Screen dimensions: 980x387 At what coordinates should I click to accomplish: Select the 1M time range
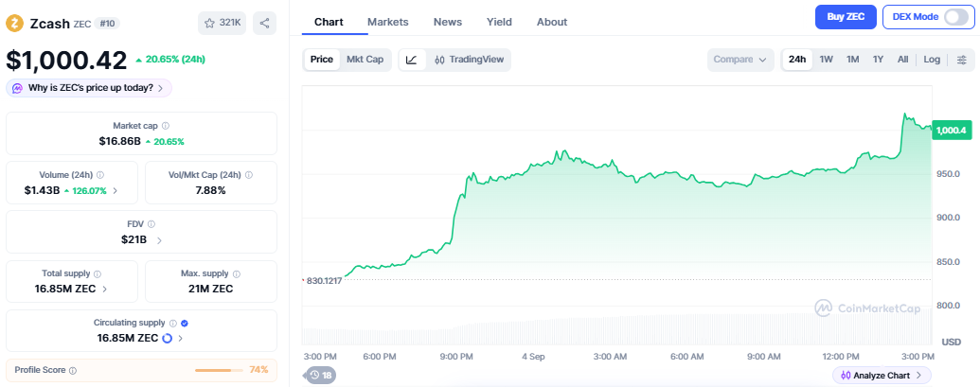coord(852,60)
